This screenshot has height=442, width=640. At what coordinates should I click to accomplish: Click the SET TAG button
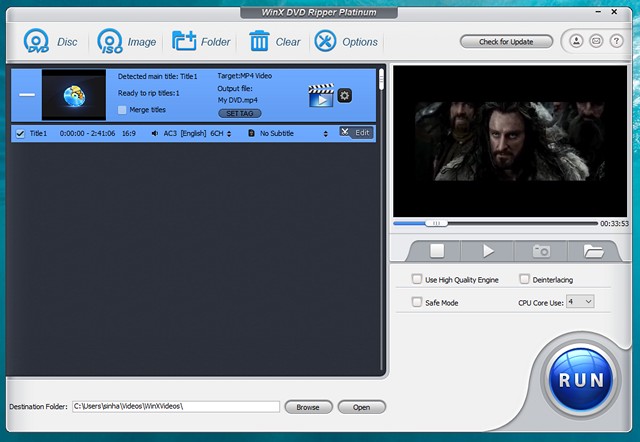(240, 113)
